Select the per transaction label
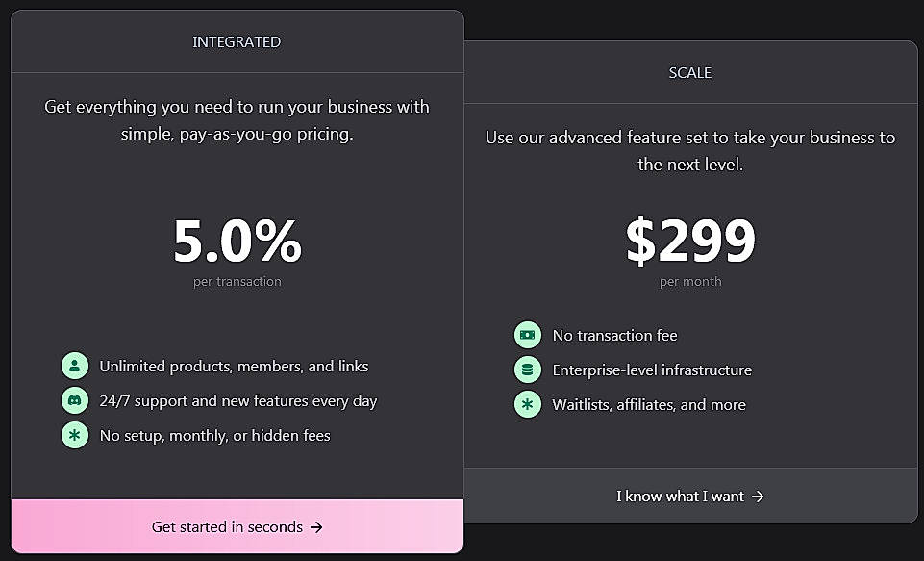The height and width of the screenshot is (561, 924). pyautogui.click(x=237, y=281)
